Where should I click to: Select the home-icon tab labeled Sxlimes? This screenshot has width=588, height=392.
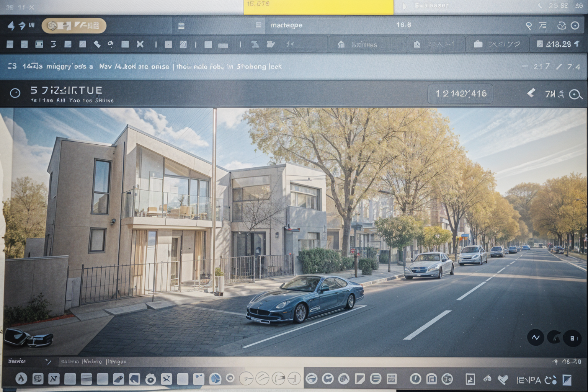coord(359,44)
